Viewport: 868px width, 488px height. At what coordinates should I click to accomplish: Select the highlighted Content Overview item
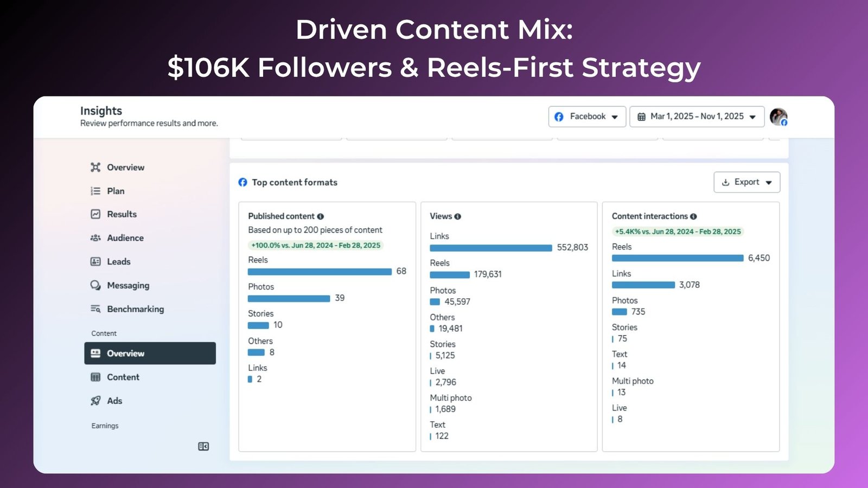(x=150, y=354)
